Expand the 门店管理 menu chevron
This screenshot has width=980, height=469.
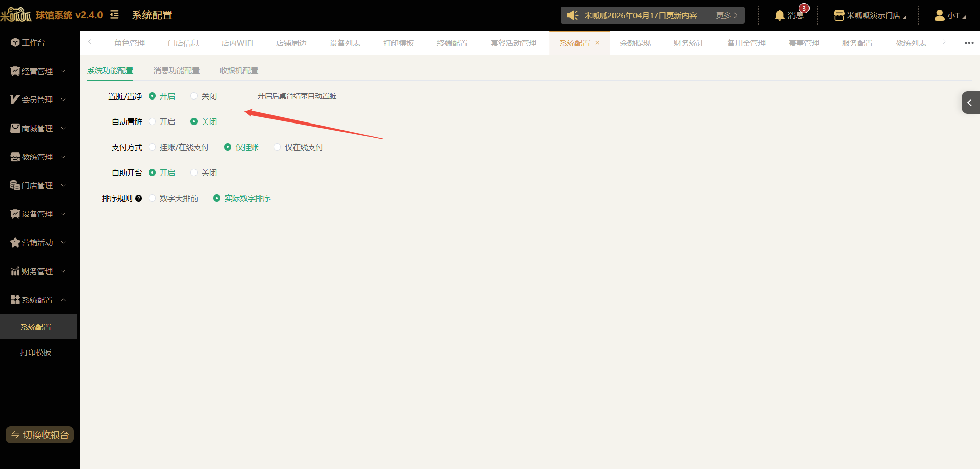coord(63,185)
